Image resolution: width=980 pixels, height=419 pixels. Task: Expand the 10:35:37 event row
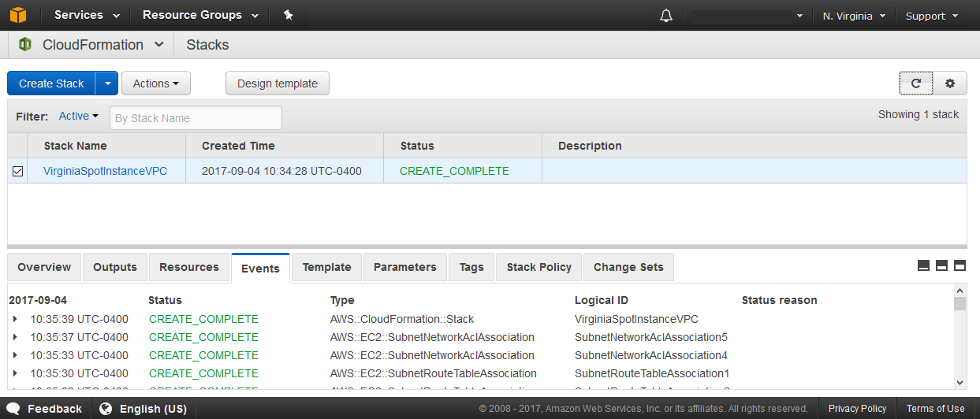tap(15, 337)
